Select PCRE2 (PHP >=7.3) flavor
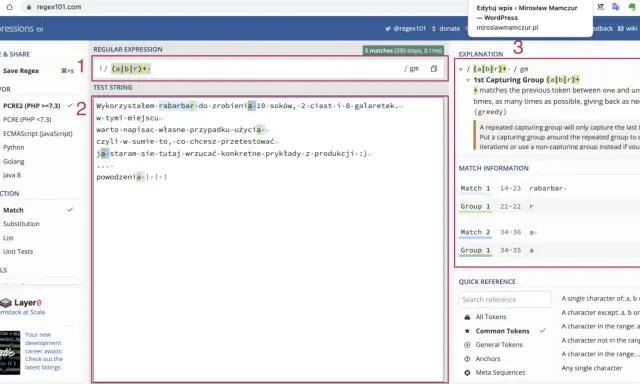This screenshot has width=640, height=384. click(x=32, y=106)
